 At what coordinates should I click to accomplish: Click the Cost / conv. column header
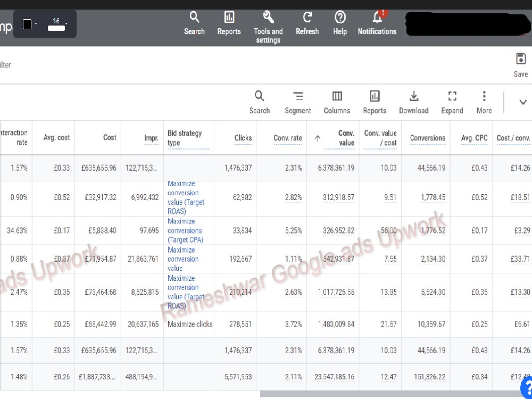513,138
